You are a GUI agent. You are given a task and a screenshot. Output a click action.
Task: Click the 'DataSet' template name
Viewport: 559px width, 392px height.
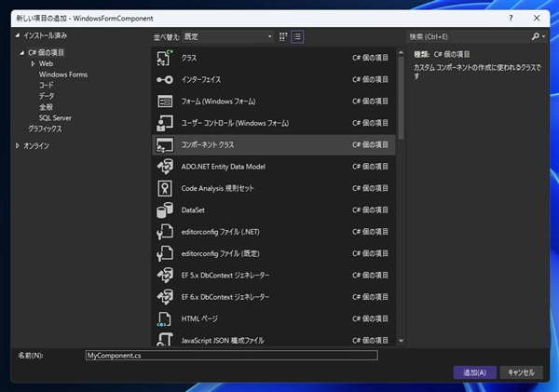click(193, 210)
